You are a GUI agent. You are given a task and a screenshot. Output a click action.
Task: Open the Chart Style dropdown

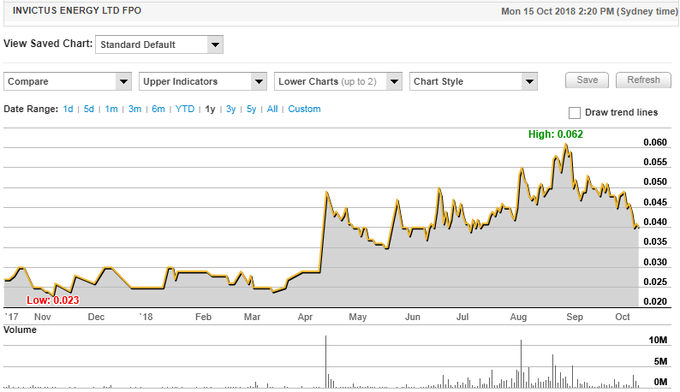[x=474, y=82]
